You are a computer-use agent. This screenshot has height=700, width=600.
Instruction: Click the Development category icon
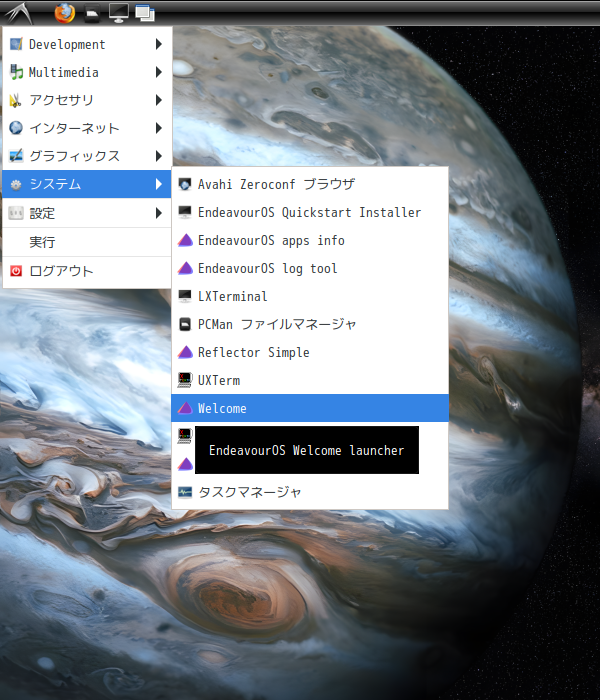pyautogui.click(x=16, y=44)
